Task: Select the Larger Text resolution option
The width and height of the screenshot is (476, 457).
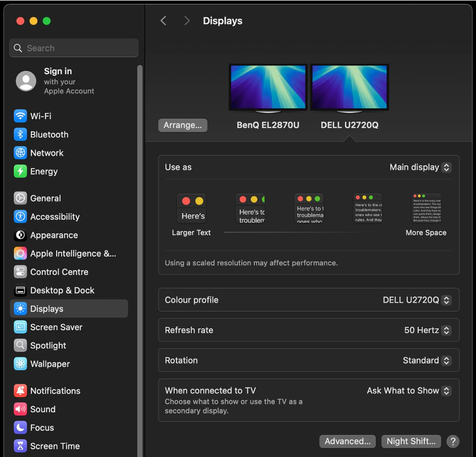Action: [191, 209]
